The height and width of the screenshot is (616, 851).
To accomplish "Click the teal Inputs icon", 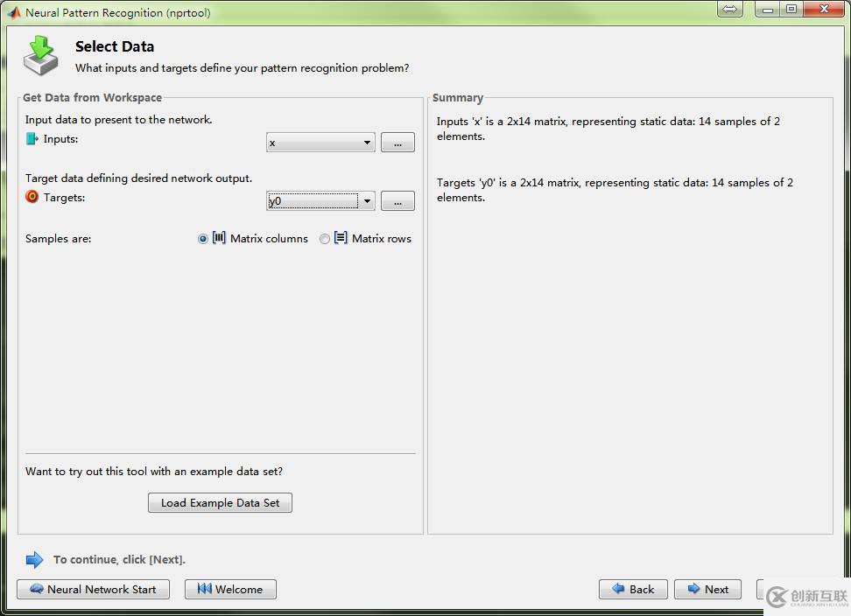I will [32, 139].
